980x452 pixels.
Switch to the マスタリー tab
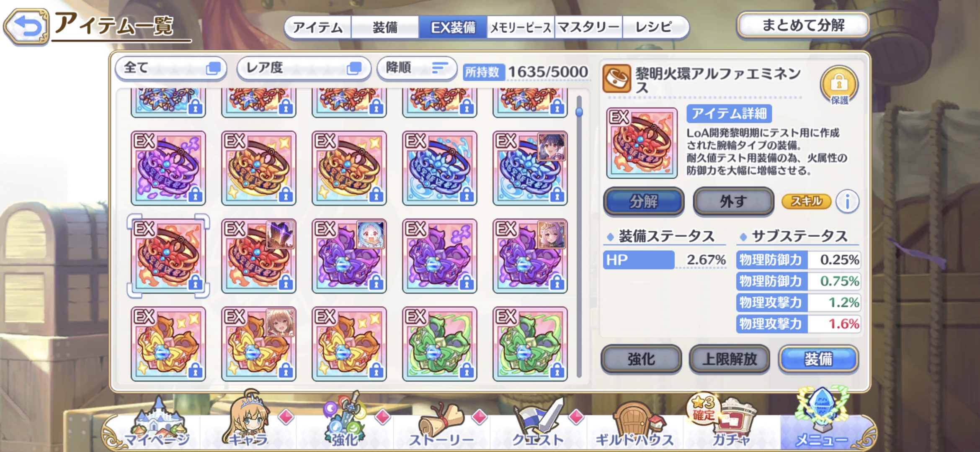588,28
